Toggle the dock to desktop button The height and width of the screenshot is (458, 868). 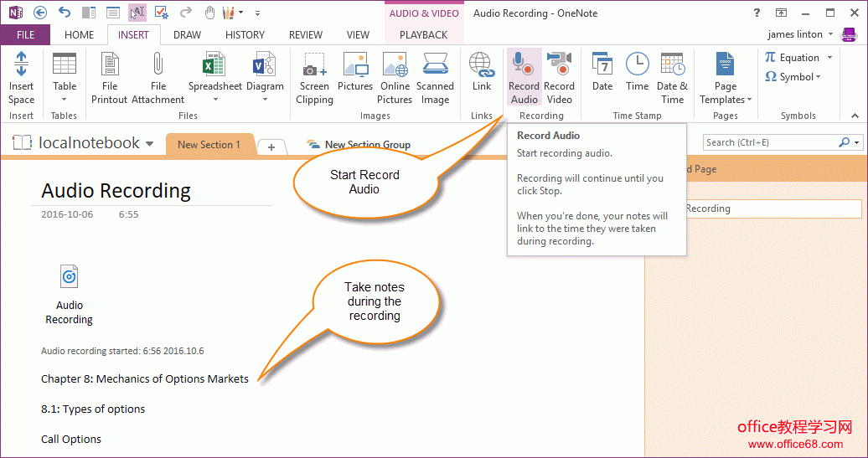coord(89,13)
